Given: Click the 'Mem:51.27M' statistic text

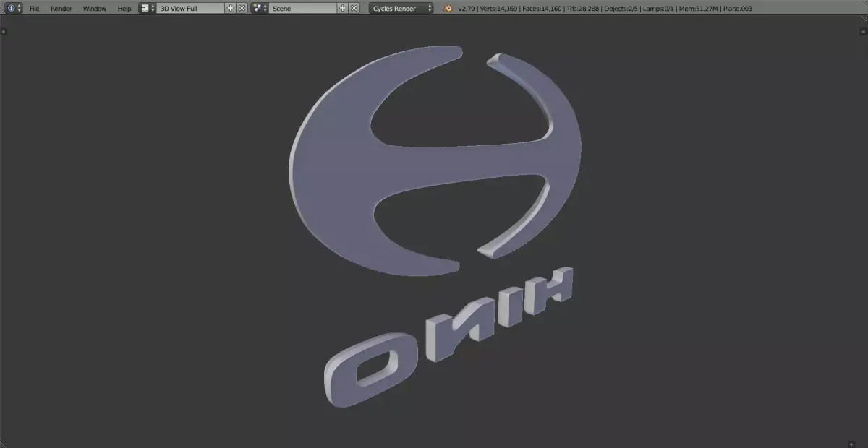Looking at the screenshot, I should click(698, 9).
